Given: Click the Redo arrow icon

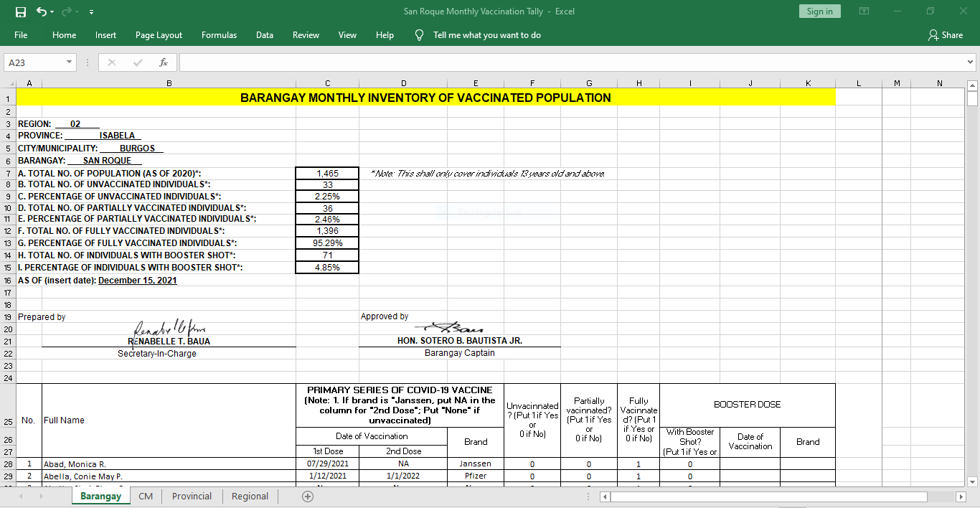Looking at the screenshot, I should [67, 11].
